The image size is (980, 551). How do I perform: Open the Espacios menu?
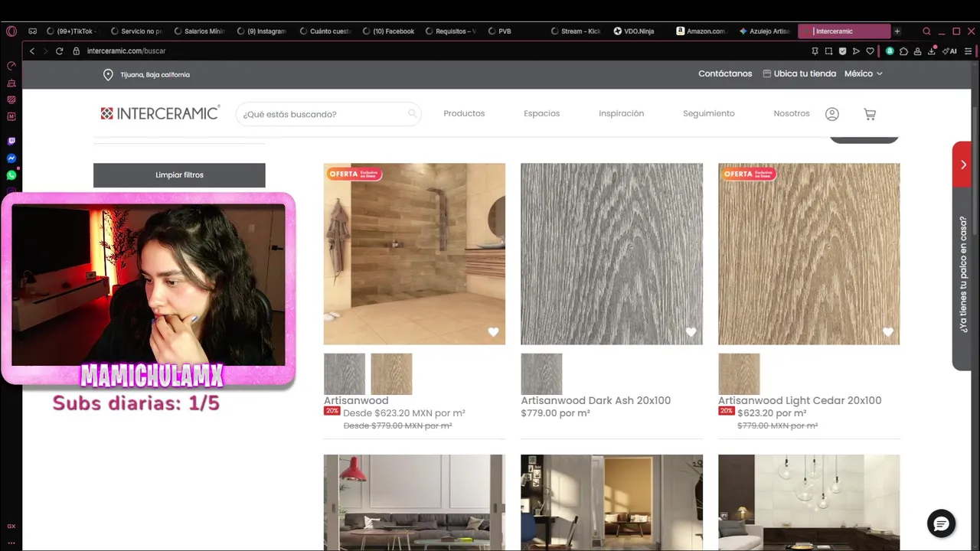point(541,113)
